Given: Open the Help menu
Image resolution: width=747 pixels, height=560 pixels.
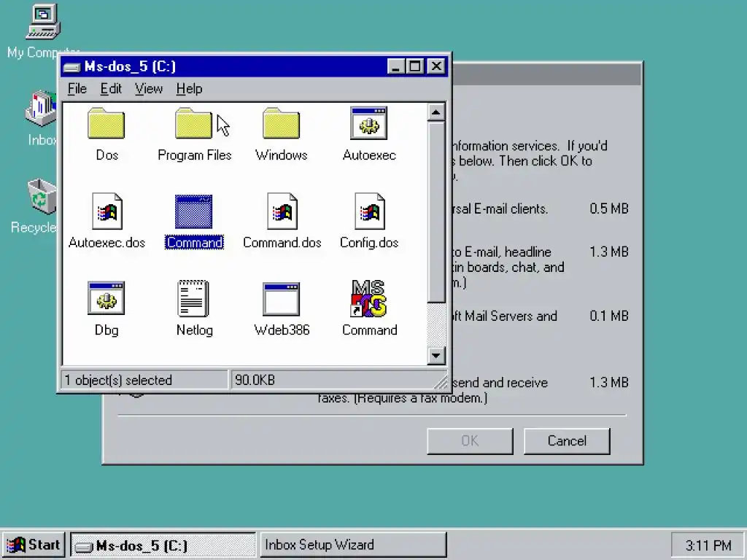Looking at the screenshot, I should point(189,88).
